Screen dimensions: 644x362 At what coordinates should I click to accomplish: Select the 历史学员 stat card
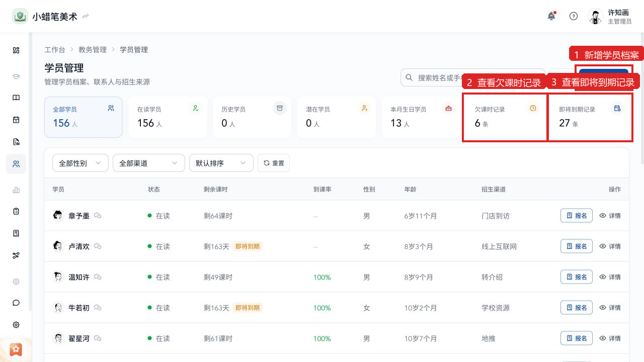coord(253,117)
